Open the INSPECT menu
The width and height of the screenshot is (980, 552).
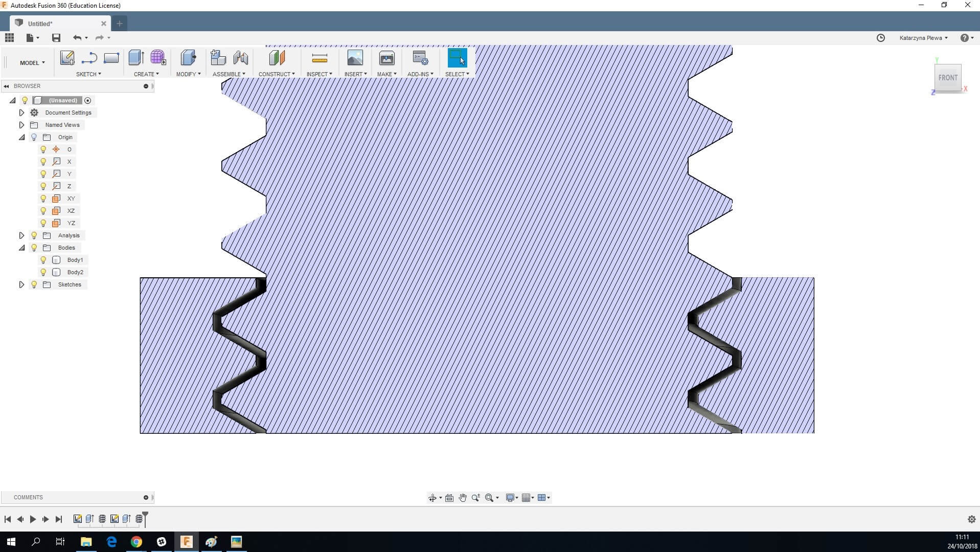click(319, 74)
